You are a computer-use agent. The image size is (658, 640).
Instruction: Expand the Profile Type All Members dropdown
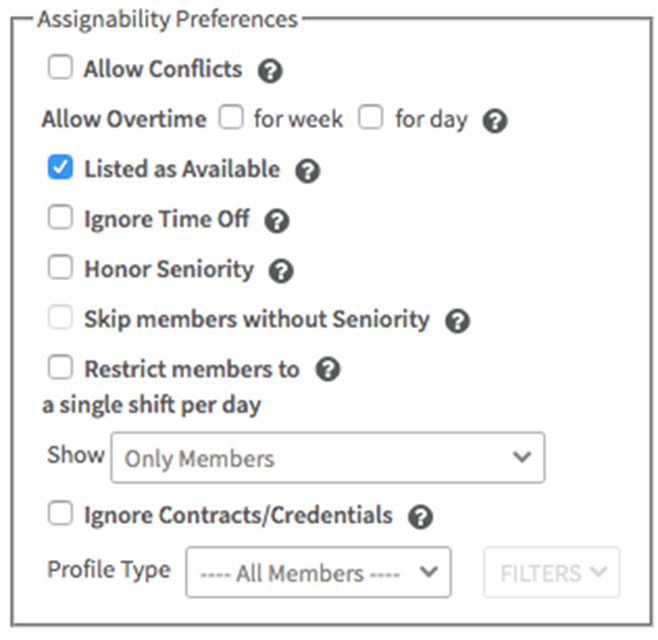[x=319, y=572]
